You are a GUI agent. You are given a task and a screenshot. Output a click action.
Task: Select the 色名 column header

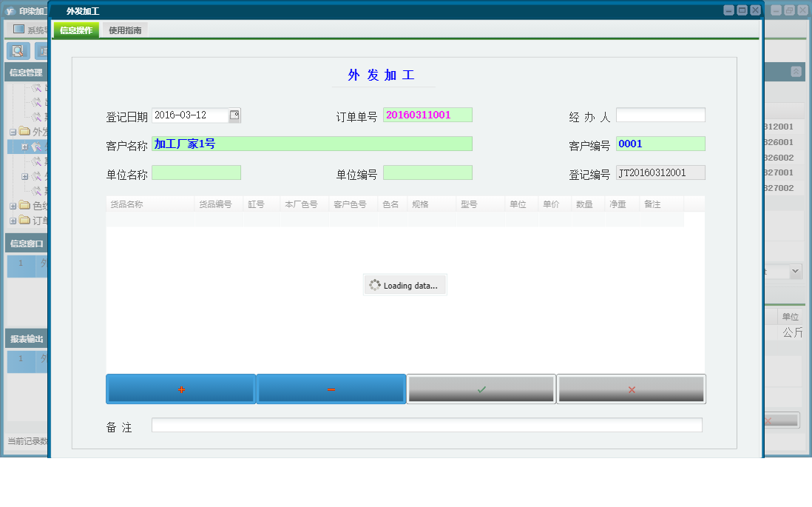(393, 204)
